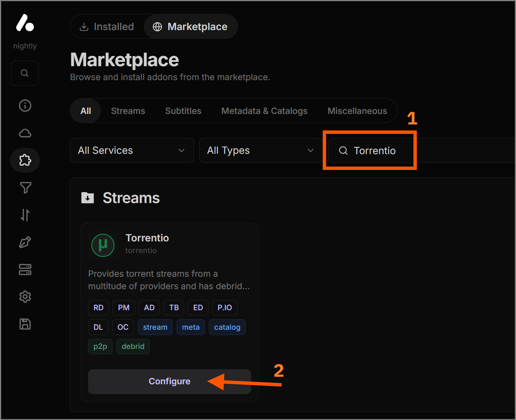Screen dimensions: 516x420
Task: Click the Streams section heading
Action: pyautogui.click(x=131, y=198)
